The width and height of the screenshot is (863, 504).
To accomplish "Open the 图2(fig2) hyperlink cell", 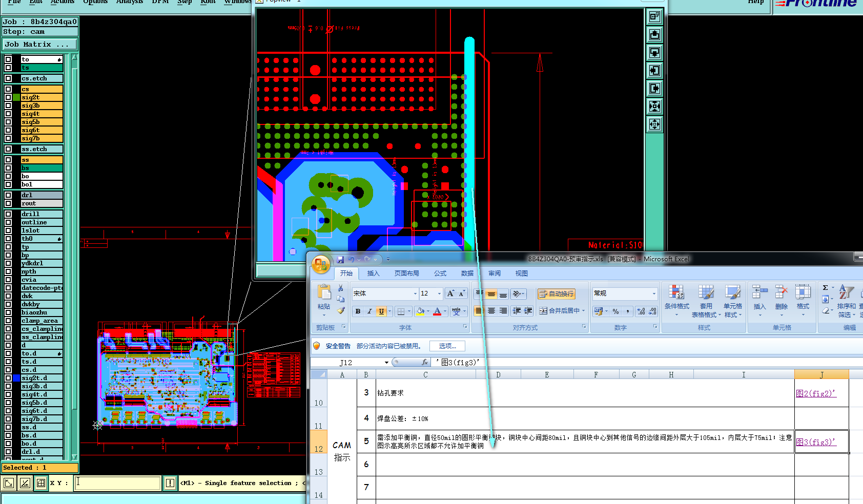I will [x=821, y=393].
